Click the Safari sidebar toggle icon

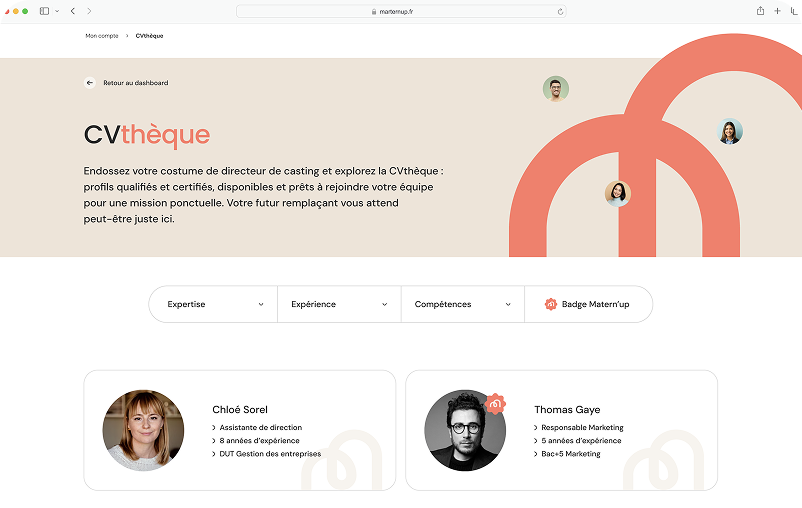click(x=44, y=11)
